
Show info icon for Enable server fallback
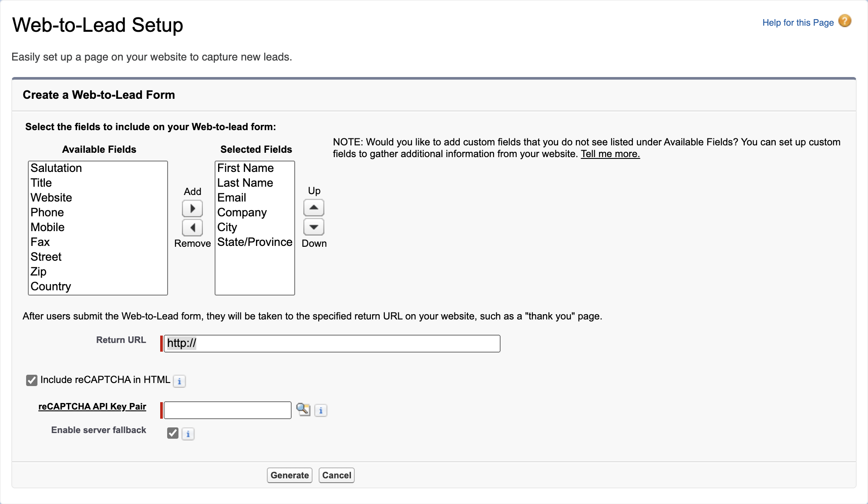tap(188, 434)
